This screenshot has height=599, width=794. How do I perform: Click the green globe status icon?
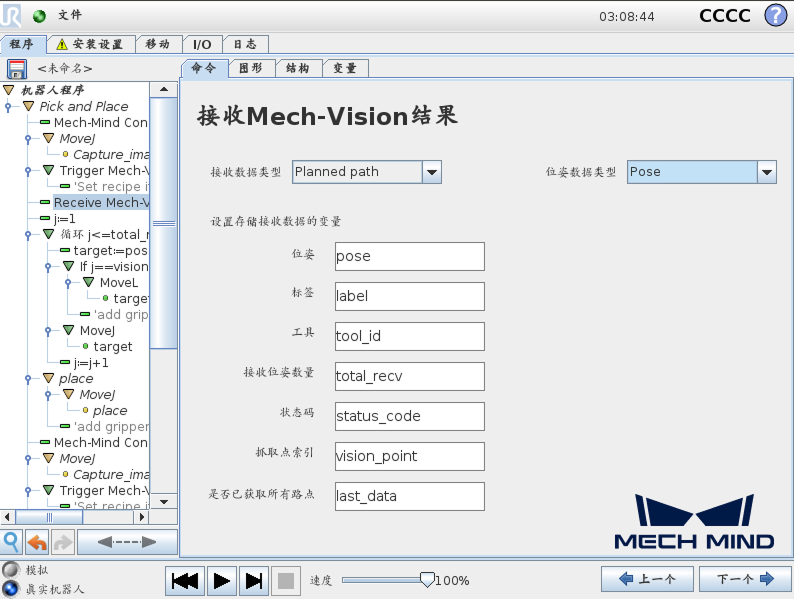point(39,16)
